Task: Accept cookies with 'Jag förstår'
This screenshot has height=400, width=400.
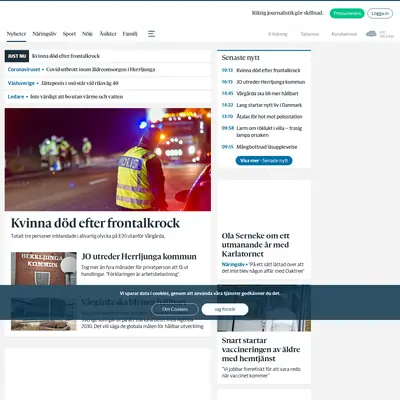Action: (x=225, y=309)
